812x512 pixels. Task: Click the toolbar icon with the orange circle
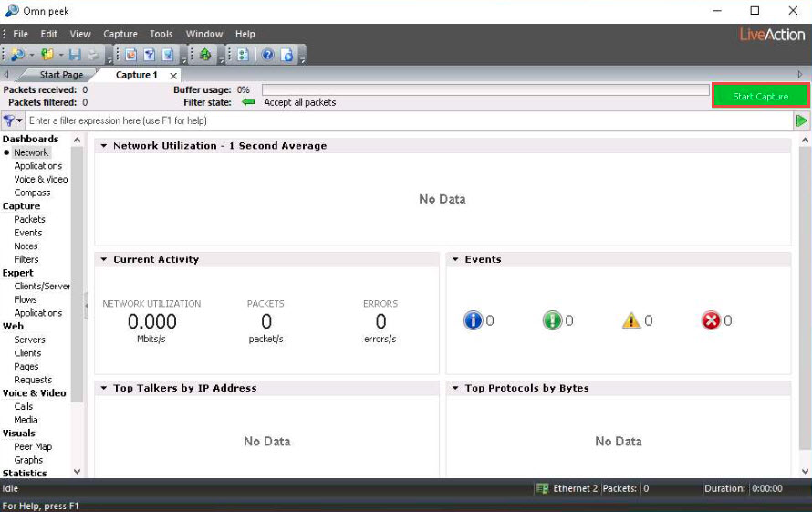[130, 55]
